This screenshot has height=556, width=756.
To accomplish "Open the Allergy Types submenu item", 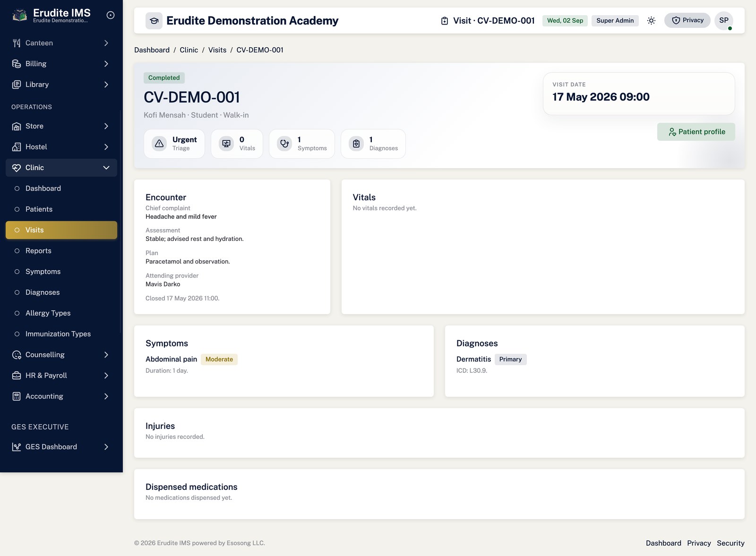I will point(61,313).
